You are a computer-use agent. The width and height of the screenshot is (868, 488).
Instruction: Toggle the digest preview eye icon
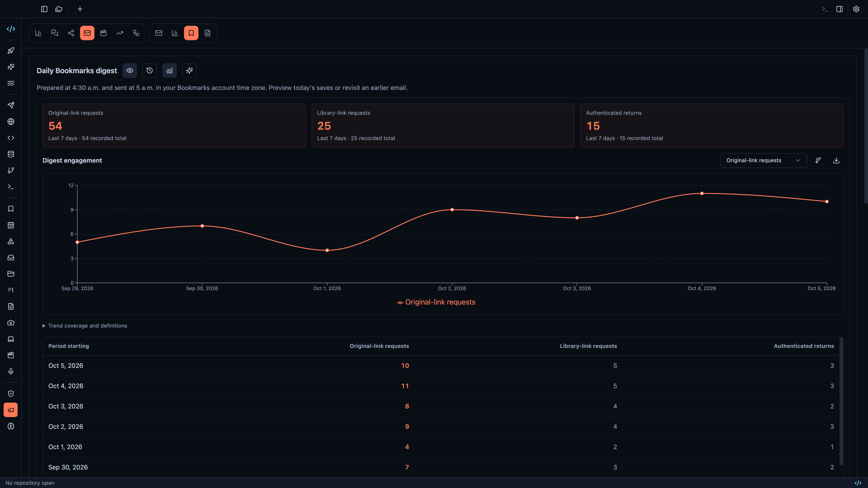130,71
